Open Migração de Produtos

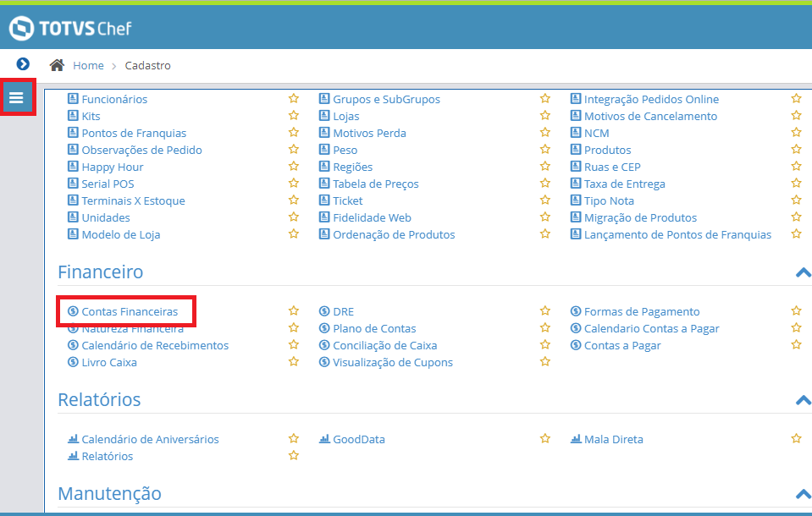pos(640,218)
